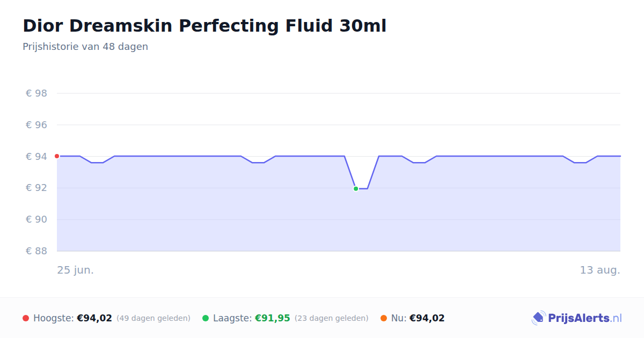644x338 pixels.
Task: Select the red Hoogste legend dot
Action: (x=26, y=318)
